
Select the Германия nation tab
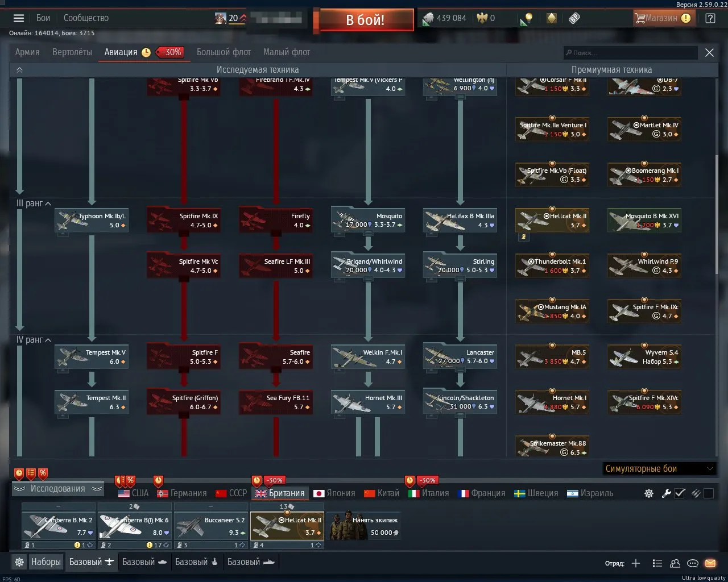tap(182, 493)
